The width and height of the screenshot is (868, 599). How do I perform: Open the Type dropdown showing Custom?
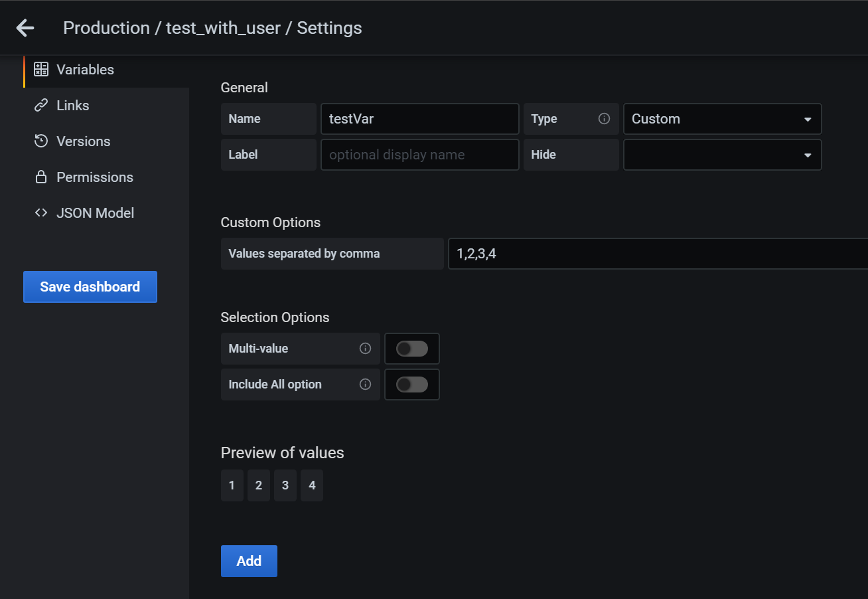coord(722,118)
